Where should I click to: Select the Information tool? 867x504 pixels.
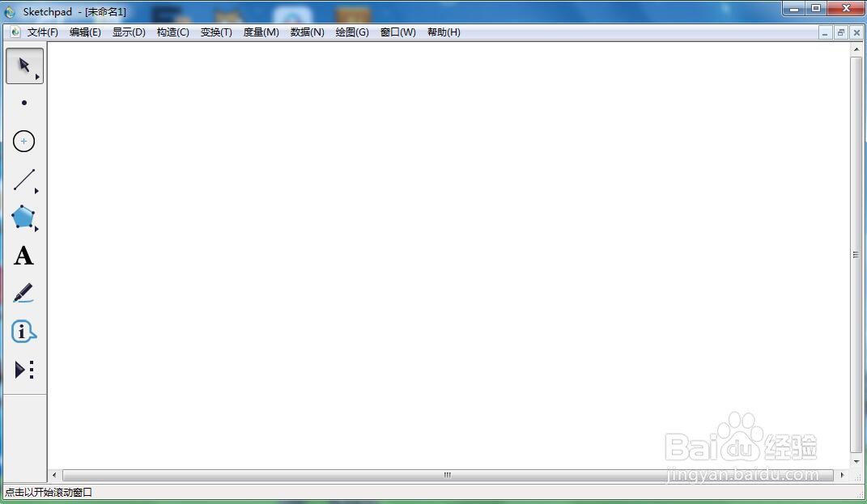(23, 332)
